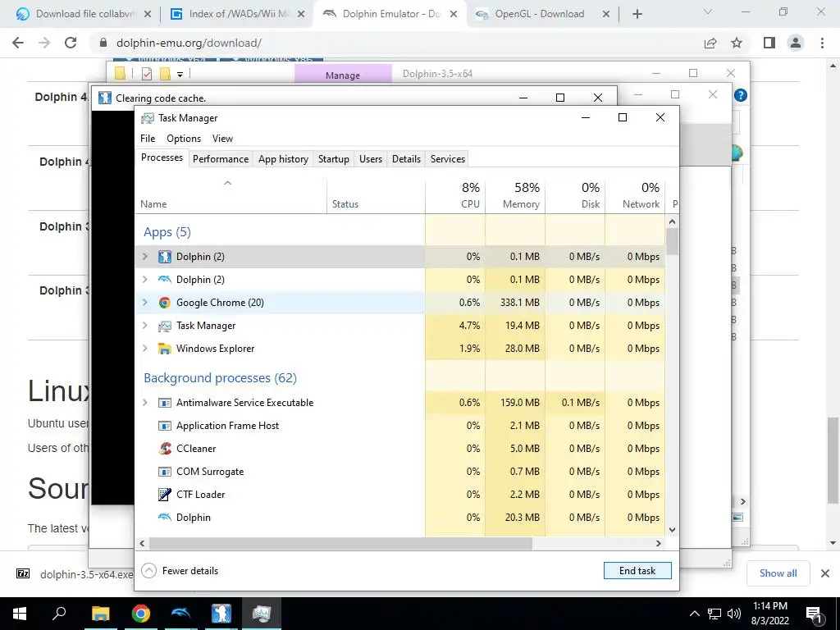The width and height of the screenshot is (840, 630).
Task: Expand the Windows Explorer process row
Action: [144, 349]
